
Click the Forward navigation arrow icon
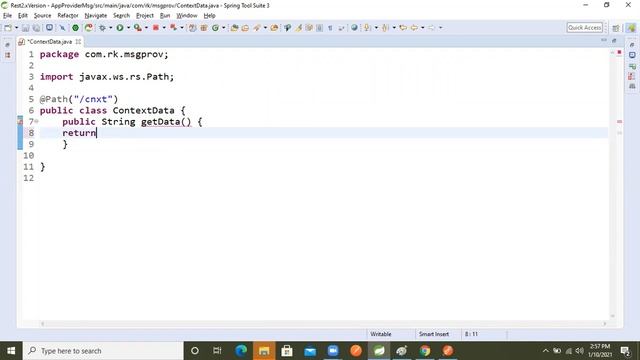431,28
